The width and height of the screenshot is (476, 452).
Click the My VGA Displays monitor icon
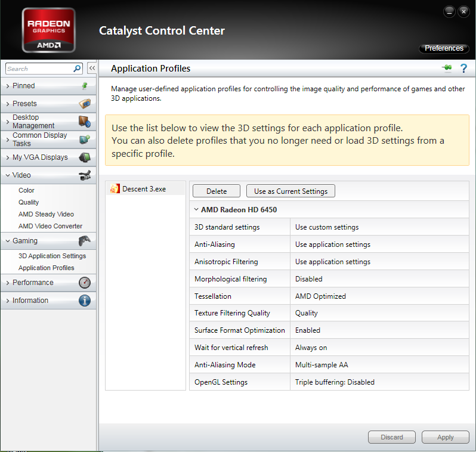tap(85, 157)
